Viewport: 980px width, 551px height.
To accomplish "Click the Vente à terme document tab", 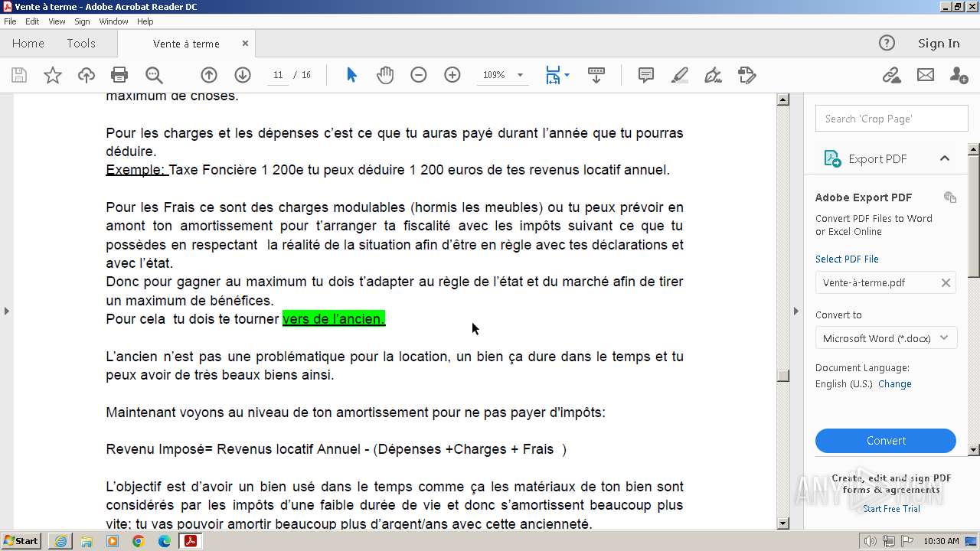I will click(186, 44).
